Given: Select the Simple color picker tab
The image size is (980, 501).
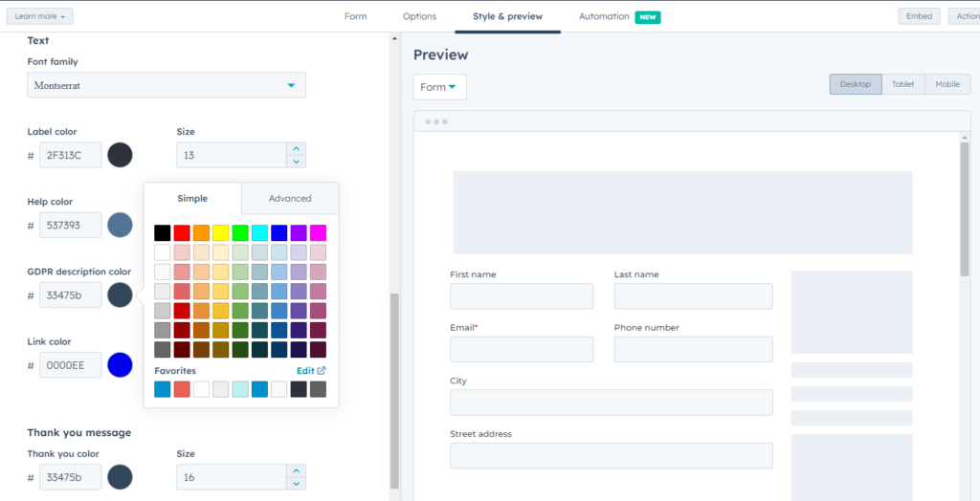Looking at the screenshot, I should point(192,199).
